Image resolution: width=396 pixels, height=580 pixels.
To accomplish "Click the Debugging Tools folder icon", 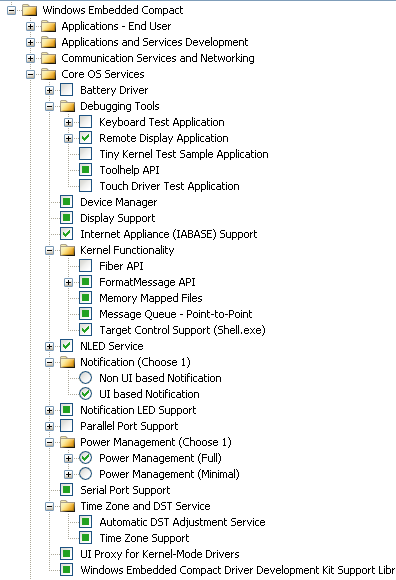I will [67, 106].
